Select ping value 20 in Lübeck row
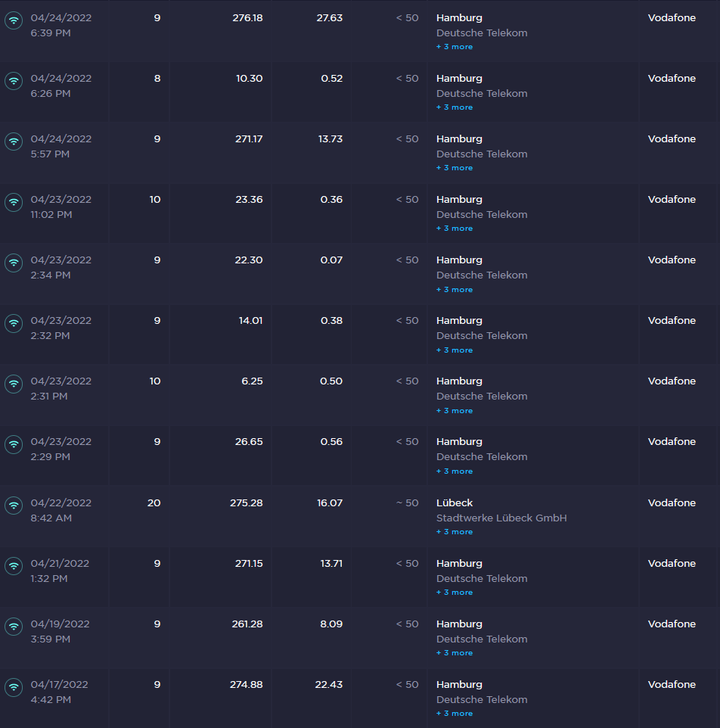The height and width of the screenshot is (728, 720). click(154, 503)
